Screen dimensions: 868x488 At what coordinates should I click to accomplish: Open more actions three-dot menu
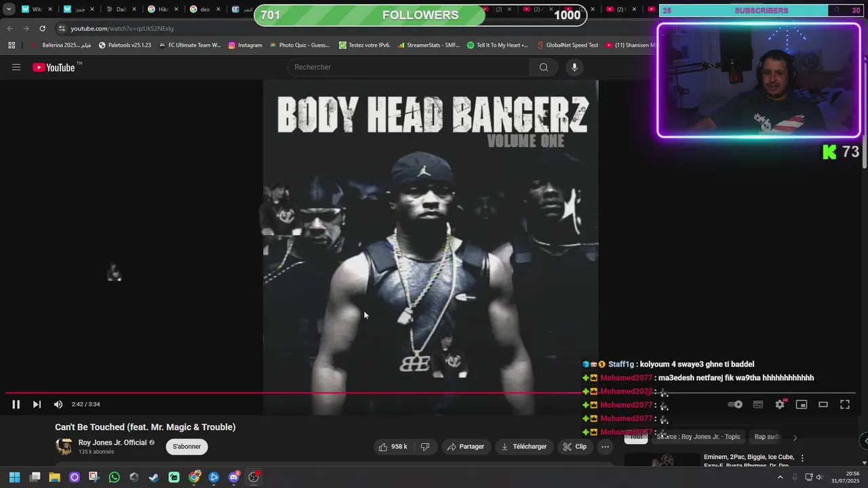click(x=606, y=447)
